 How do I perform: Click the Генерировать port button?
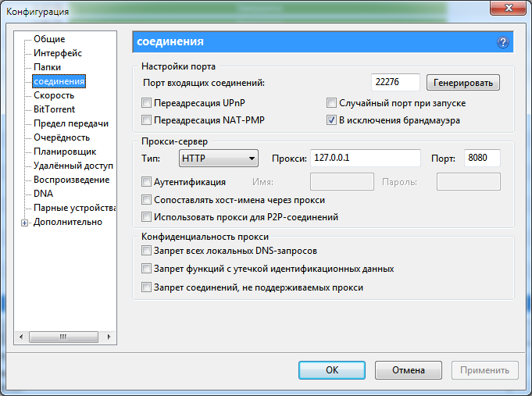(462, 83)
